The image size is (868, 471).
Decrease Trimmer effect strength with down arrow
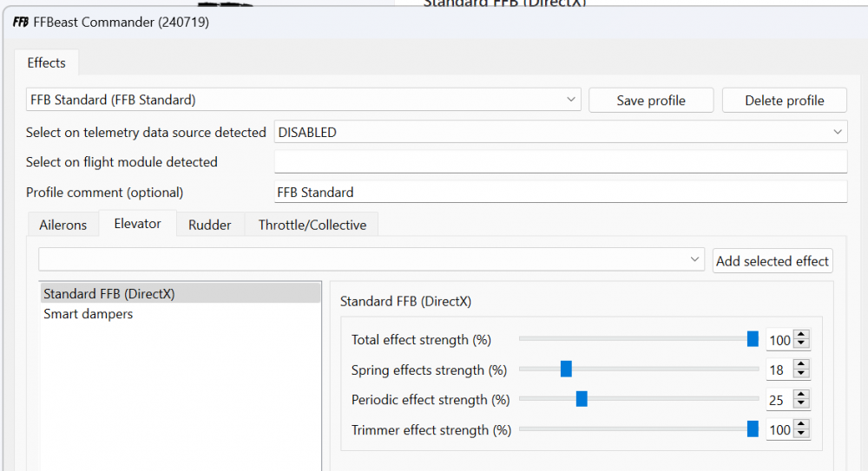(801, 435)
